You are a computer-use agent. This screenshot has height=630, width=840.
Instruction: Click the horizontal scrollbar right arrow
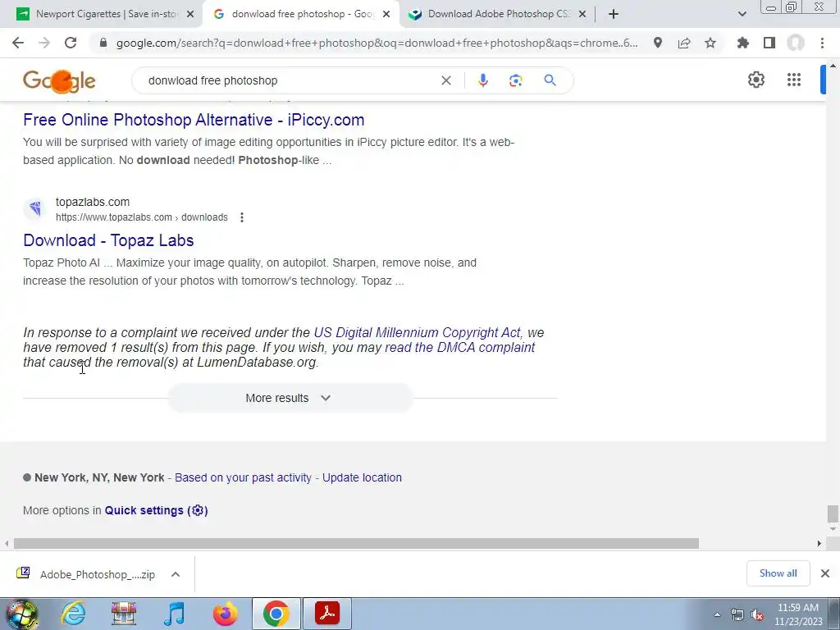819,543
